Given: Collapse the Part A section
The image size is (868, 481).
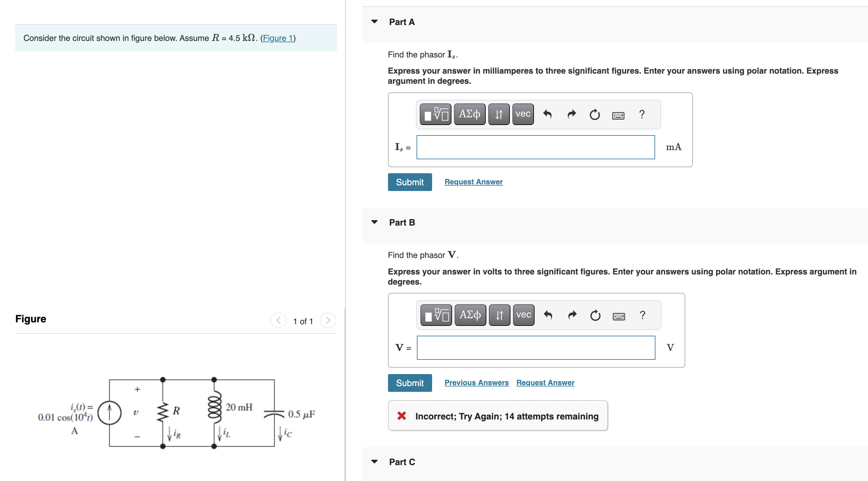Looking at the screenshot, I should click(x=375, y=21).
